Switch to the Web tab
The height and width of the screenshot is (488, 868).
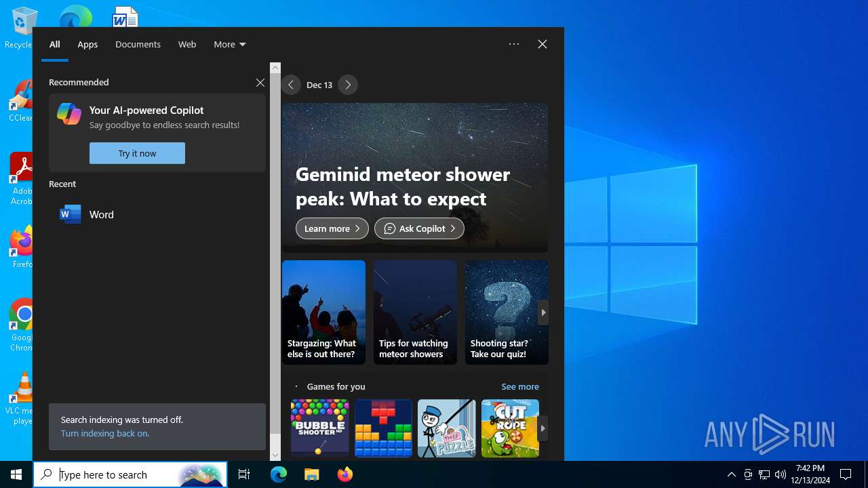coord(187,44)
